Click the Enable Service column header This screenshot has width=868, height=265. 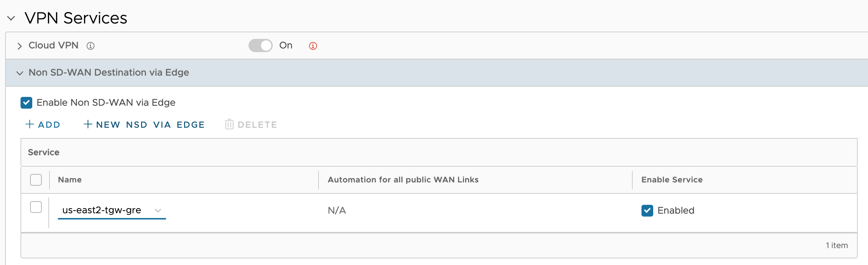point(672,180)
